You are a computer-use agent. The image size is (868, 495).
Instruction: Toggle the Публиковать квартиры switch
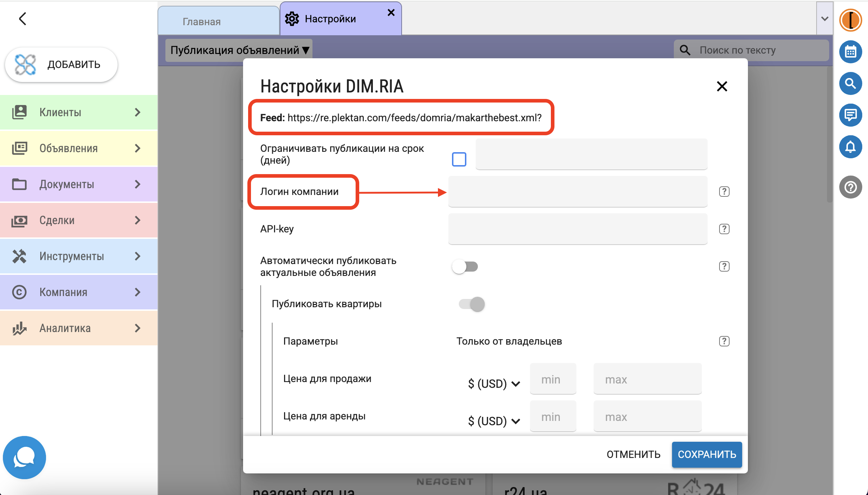(472, 304)
